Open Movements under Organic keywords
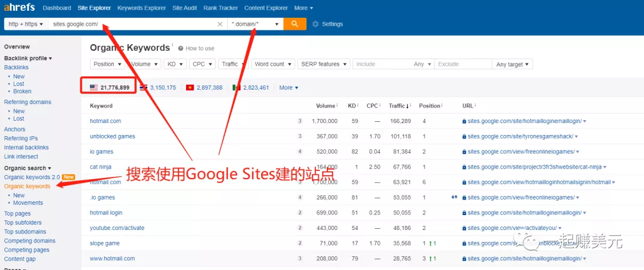 28,202
